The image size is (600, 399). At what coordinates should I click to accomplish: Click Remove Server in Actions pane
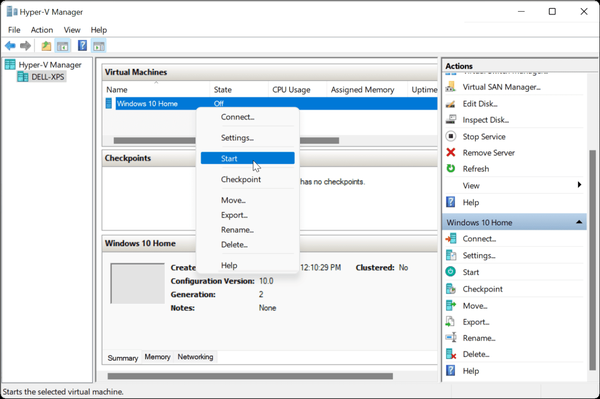(489, 153)
